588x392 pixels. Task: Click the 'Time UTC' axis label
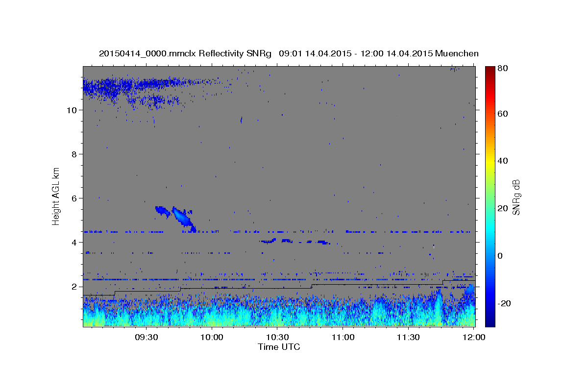(279, 347)
